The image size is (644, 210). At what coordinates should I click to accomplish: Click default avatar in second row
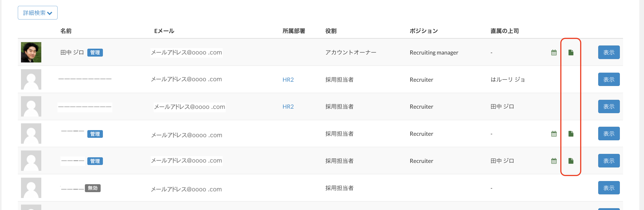(31, 79)
